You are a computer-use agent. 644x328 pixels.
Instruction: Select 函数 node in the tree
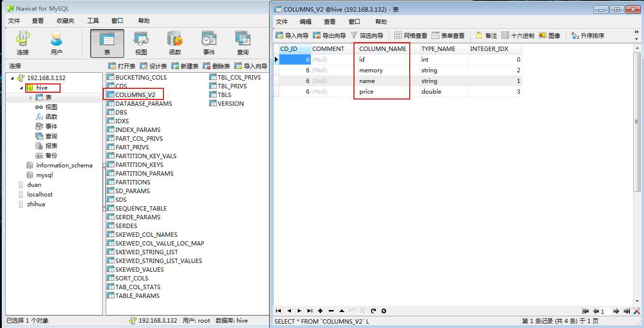pos(51,117)
